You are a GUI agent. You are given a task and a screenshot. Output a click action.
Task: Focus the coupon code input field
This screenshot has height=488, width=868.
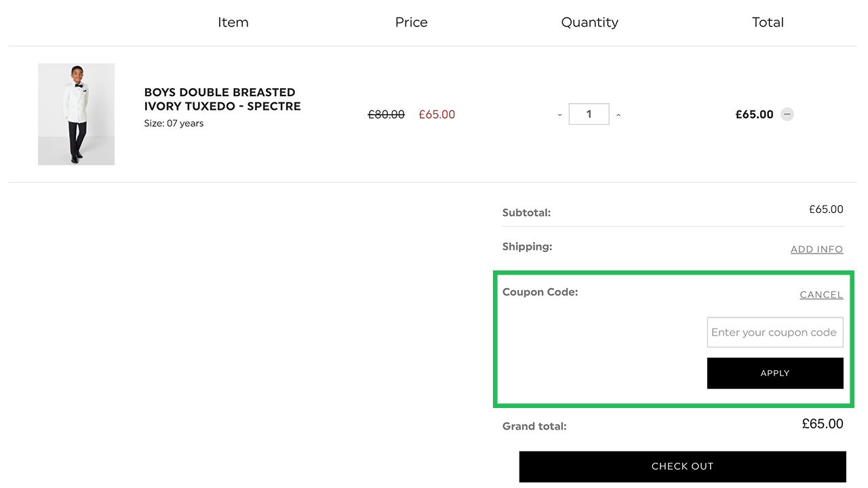[774, 332]
